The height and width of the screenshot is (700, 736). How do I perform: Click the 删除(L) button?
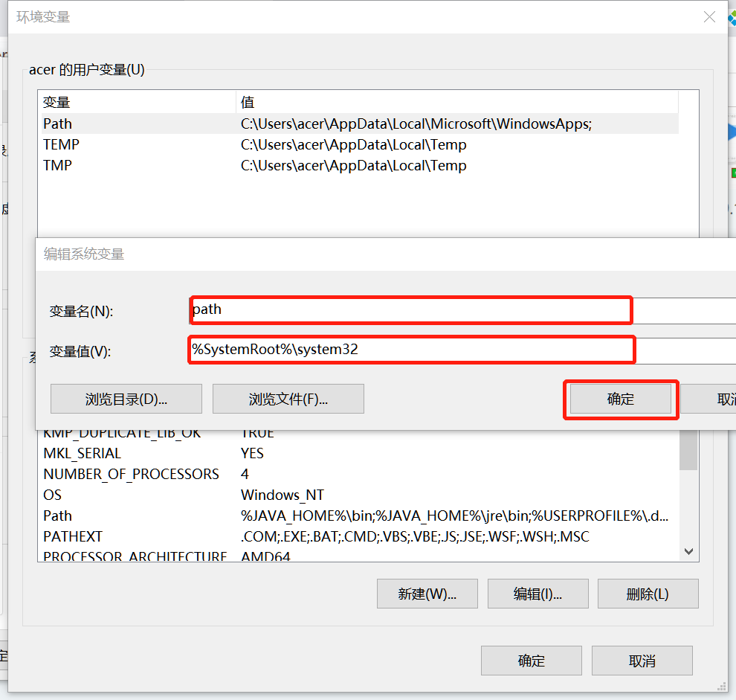(x=648, y=594)
